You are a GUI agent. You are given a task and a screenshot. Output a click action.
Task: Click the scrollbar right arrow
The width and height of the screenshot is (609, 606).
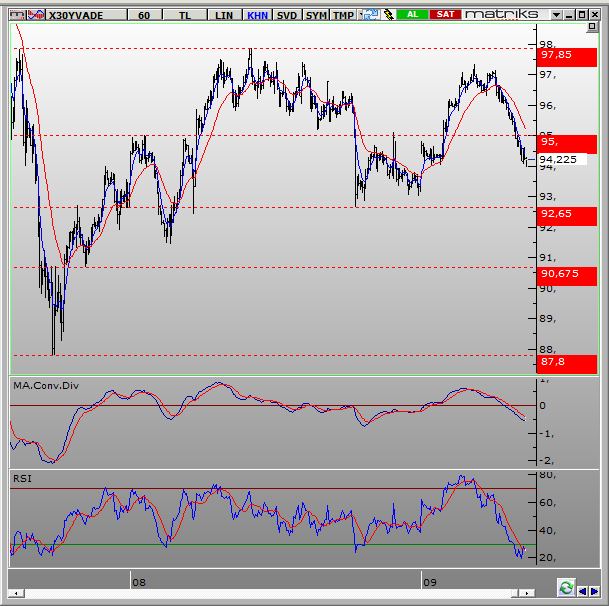[x=527, y=593]
